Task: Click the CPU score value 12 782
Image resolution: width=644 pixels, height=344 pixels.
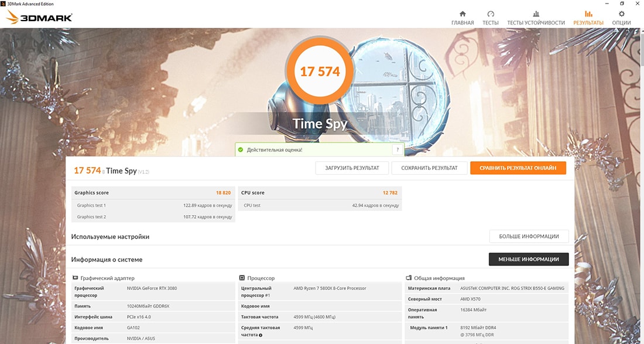Action: pos(390,193)
